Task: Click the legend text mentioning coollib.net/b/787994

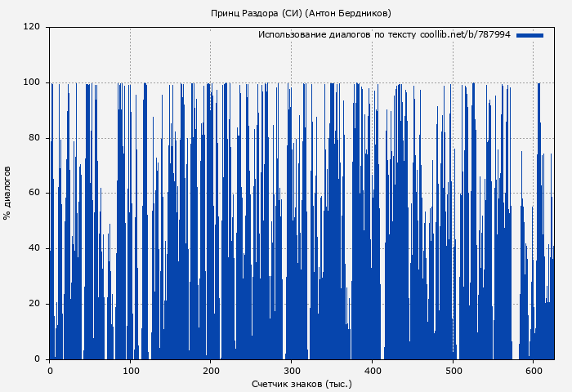Action: pyautogui.click(x=384, y=35)
